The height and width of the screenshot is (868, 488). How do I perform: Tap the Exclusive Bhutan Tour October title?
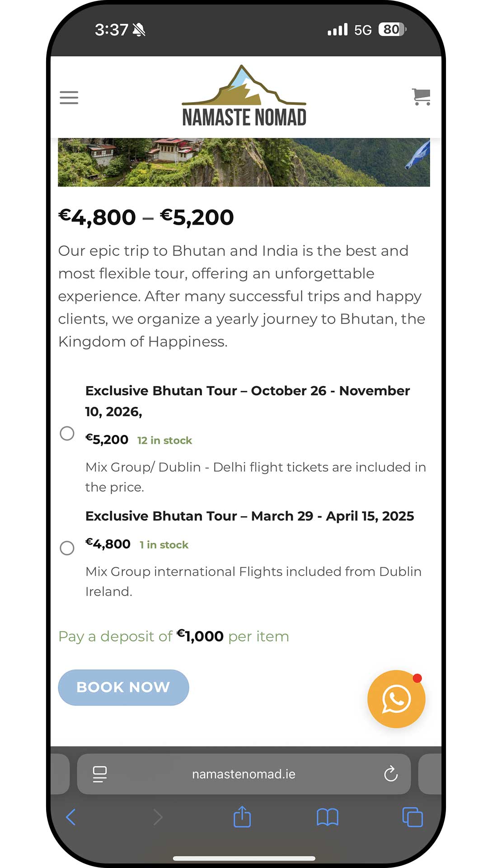coord(248,401)
